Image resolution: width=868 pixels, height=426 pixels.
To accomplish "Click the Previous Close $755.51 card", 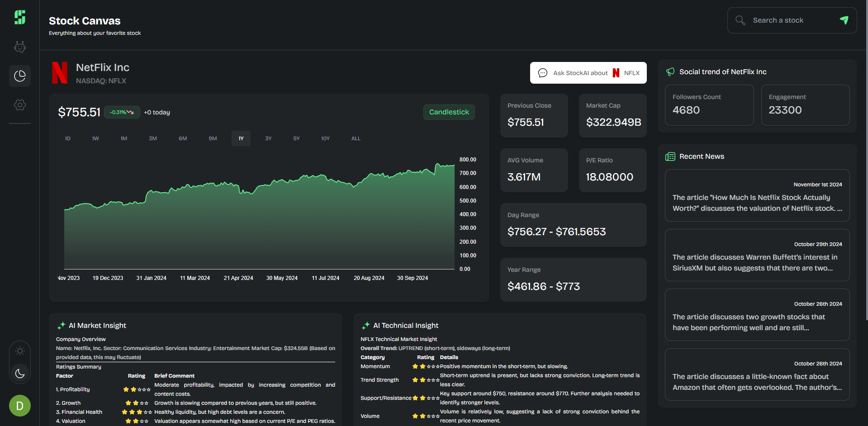I will point(534,115).
